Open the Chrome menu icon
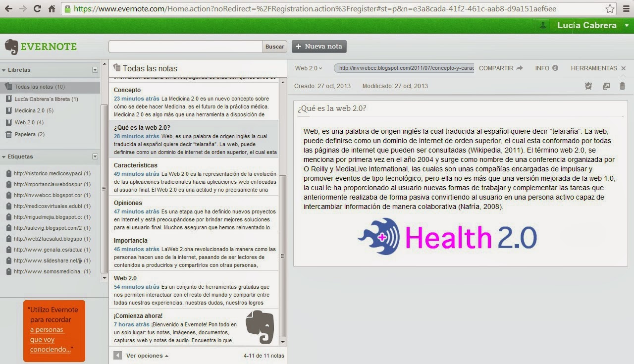This screenshot has height=364, width=634. 626,8
